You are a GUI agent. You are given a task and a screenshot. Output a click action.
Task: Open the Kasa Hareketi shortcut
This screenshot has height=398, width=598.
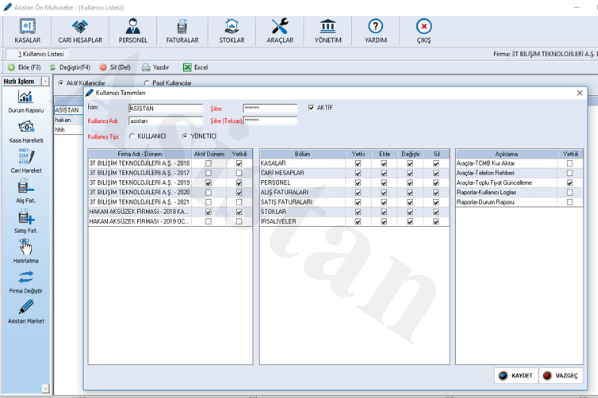point(26,132)
